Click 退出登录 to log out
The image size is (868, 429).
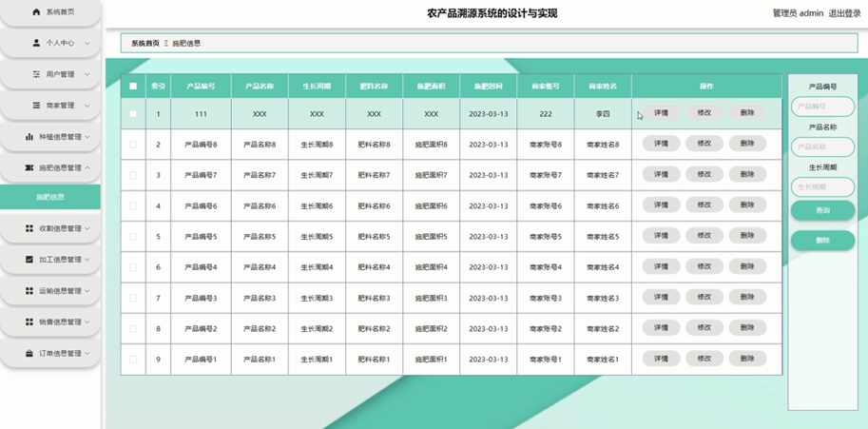845,13
